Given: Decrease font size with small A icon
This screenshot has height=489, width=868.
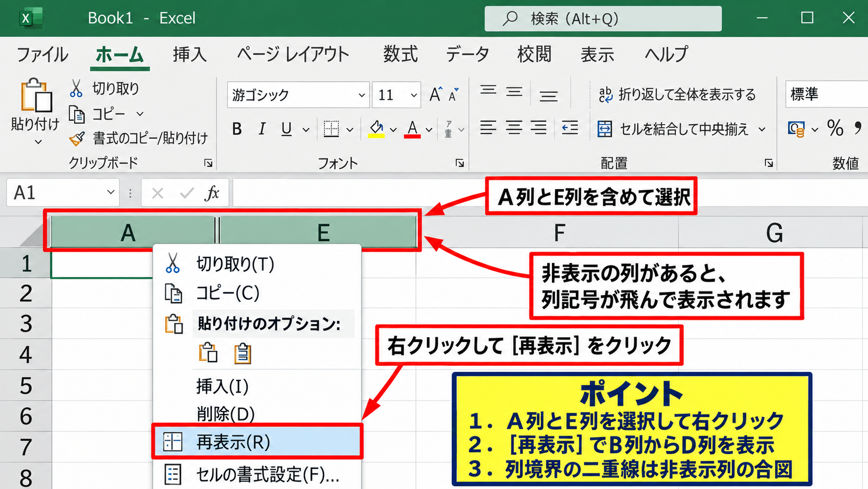Looking at the screenshot, I should coord(454,95).
